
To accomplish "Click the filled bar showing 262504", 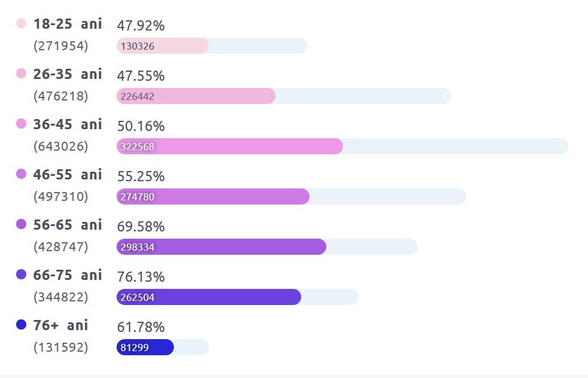I will (x=209, y=297).
